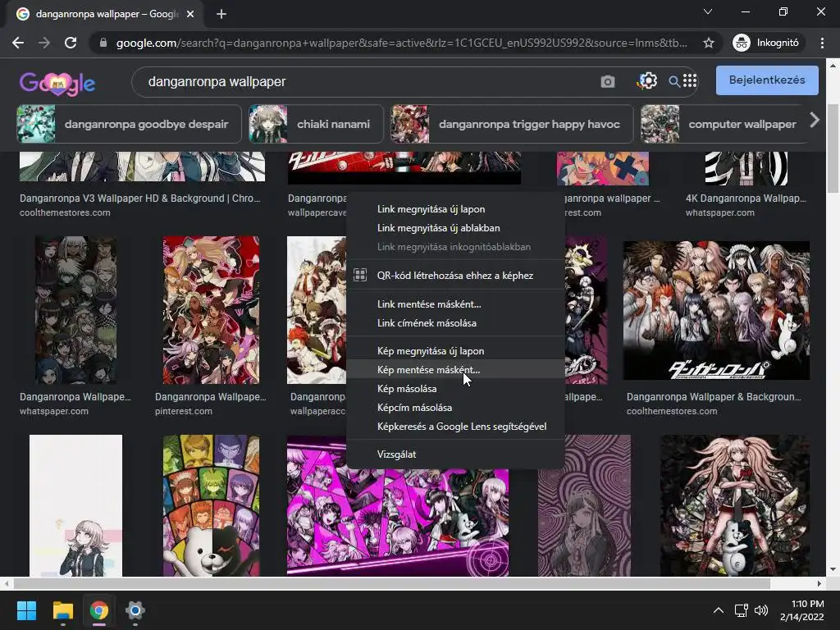Choose Link címének másolása
This screenshot has height=630, width=840.
click(x=456, y=323)
